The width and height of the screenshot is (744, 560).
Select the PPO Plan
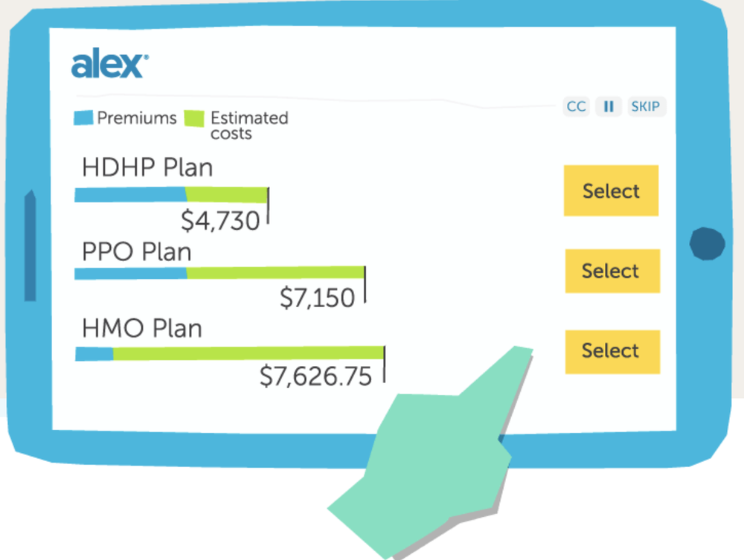(612, 271)
